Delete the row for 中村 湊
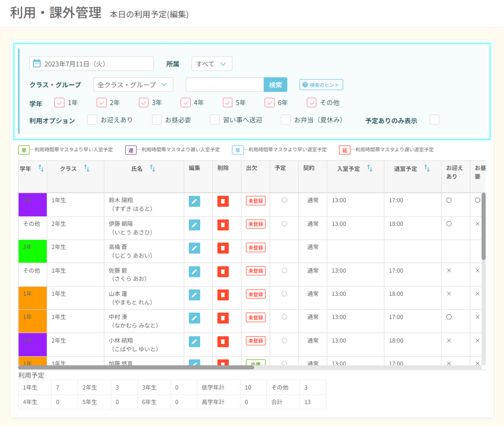The image size is (504, 426). [x=223, y=318]
